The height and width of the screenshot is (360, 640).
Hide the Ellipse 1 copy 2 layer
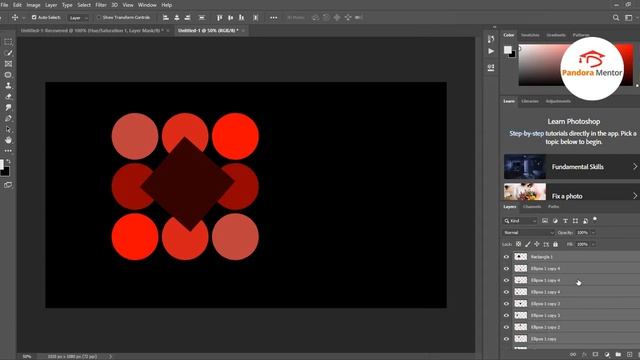coord(507,327)
